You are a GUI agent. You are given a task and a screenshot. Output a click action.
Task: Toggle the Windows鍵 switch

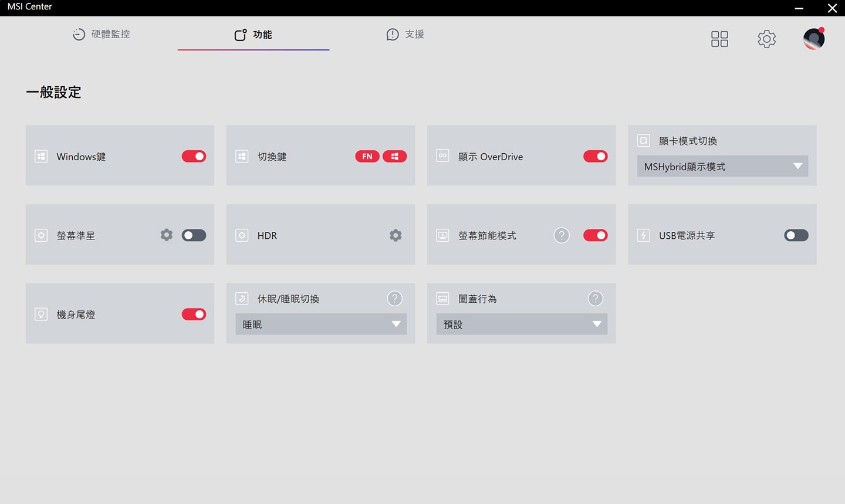194,156
